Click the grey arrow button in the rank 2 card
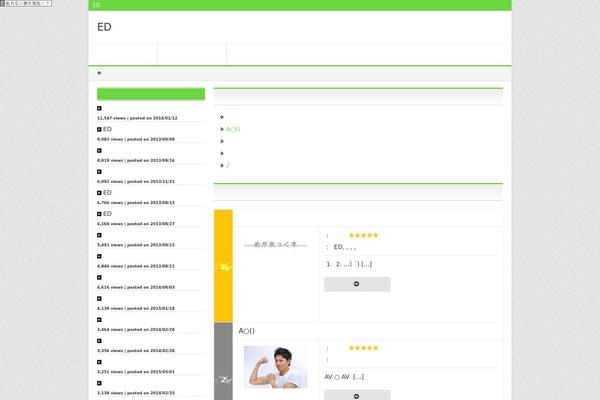The width and height of the screenshot is (600, 400). 357,395
